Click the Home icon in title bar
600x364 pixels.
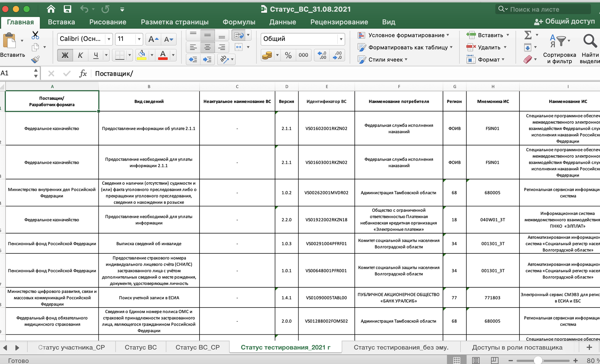pyautogui.click(x=51, y=9)
